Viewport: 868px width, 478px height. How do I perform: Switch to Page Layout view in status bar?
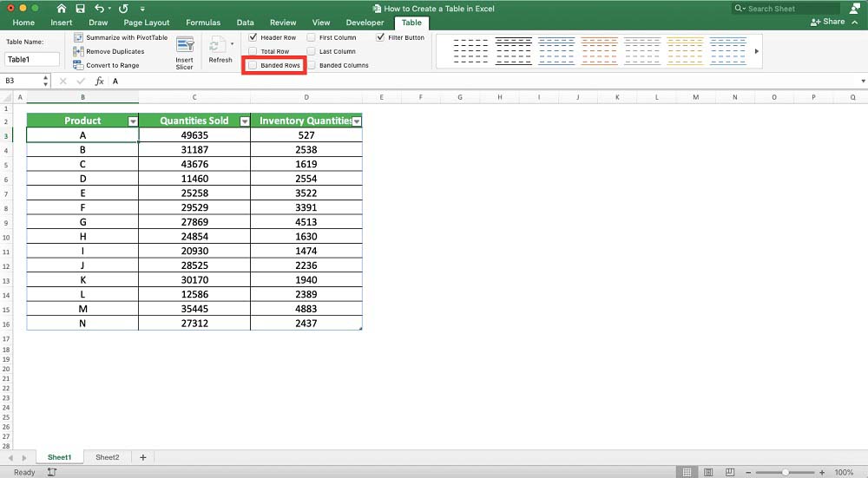tap(708, 472)
